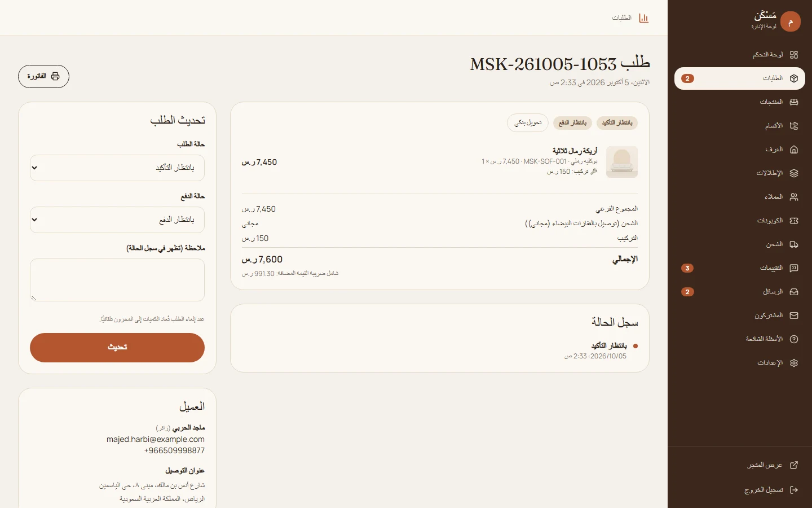Image resolution: width=812 pixels, height=508 pixels.
Task: Click تسجيل الخروج link
Action: point(740,490)
